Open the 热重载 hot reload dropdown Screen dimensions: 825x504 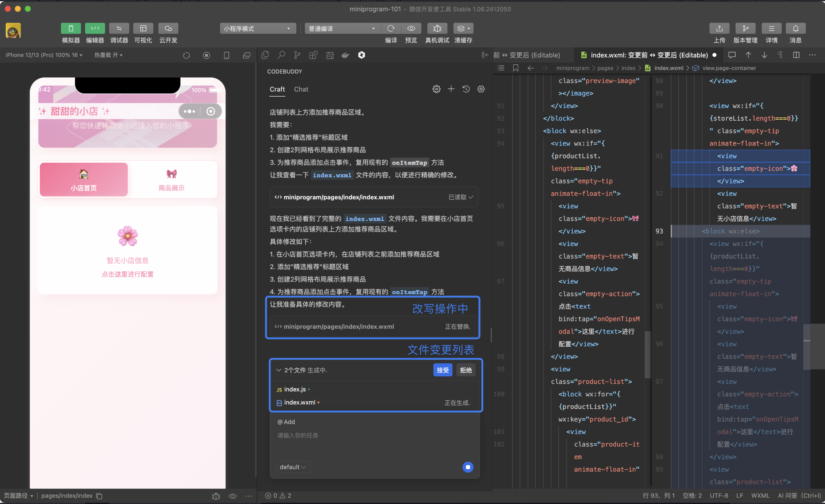108,55
